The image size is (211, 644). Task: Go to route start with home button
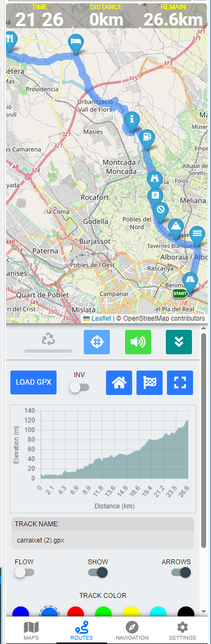[x=119, y=383]
